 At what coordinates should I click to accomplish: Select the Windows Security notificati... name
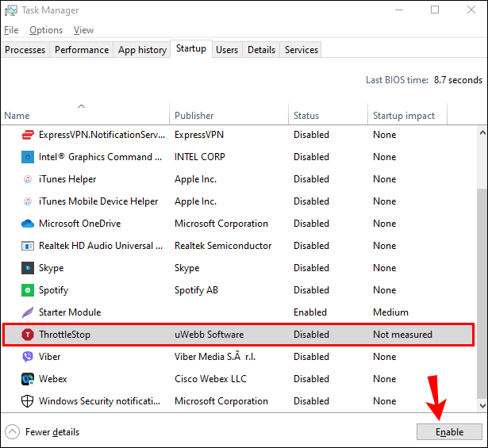(x=100, y=401)
